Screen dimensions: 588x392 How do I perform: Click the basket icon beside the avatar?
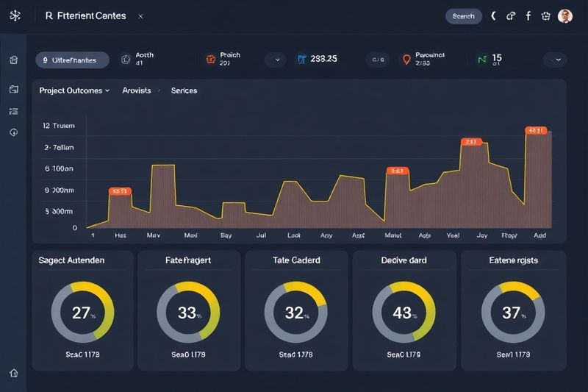tap(545, 15)
